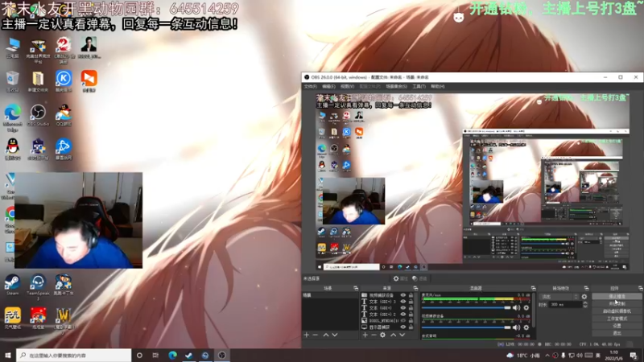
Task: Move scene up with arrow icon
Action: 326,335
